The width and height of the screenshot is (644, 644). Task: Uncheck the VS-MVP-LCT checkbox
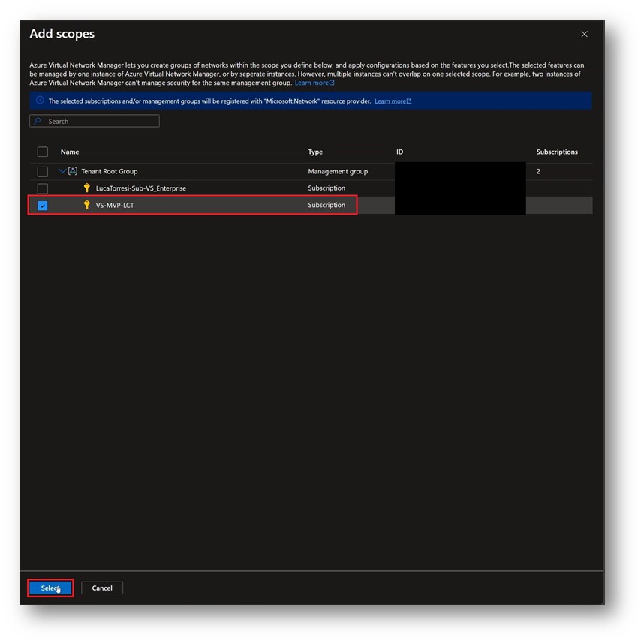tap(43, 206)
